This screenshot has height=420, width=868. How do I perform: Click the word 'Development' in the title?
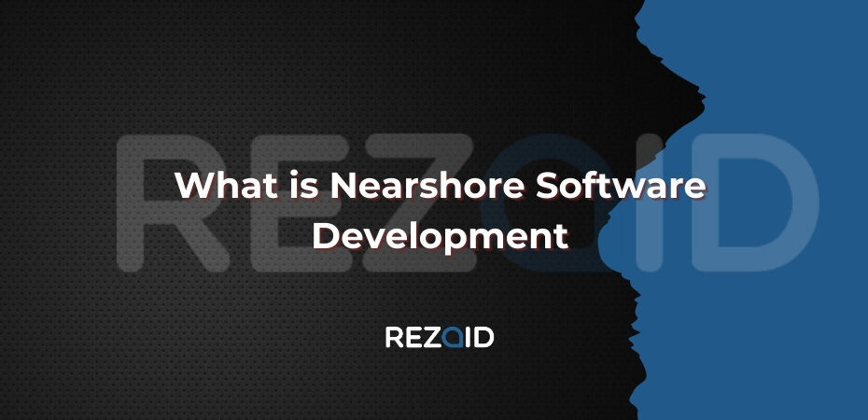[x=440, y=234]
